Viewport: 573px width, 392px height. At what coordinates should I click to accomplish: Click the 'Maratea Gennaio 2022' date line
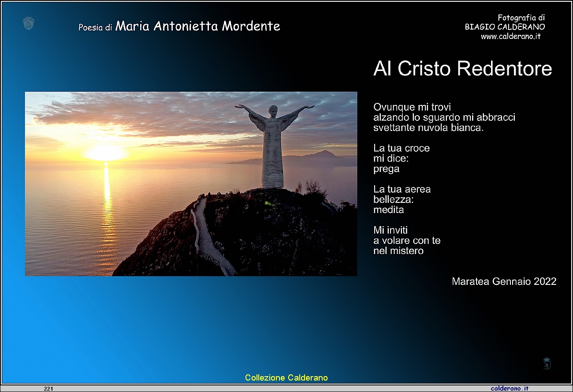click(x=504, y=281)
